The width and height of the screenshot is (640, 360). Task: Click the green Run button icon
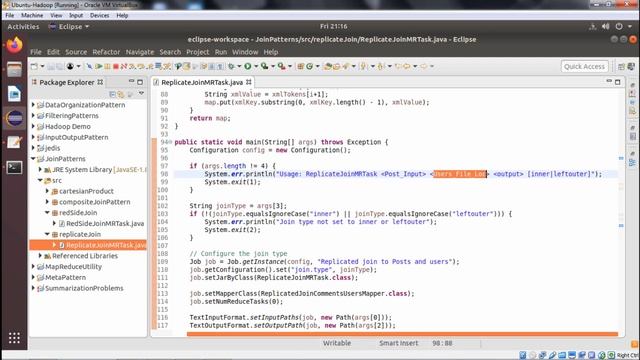[248, 66]
